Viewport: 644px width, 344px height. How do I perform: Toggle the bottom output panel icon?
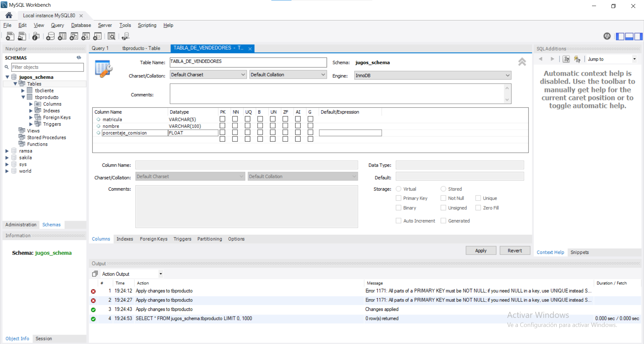click(629, 36)
